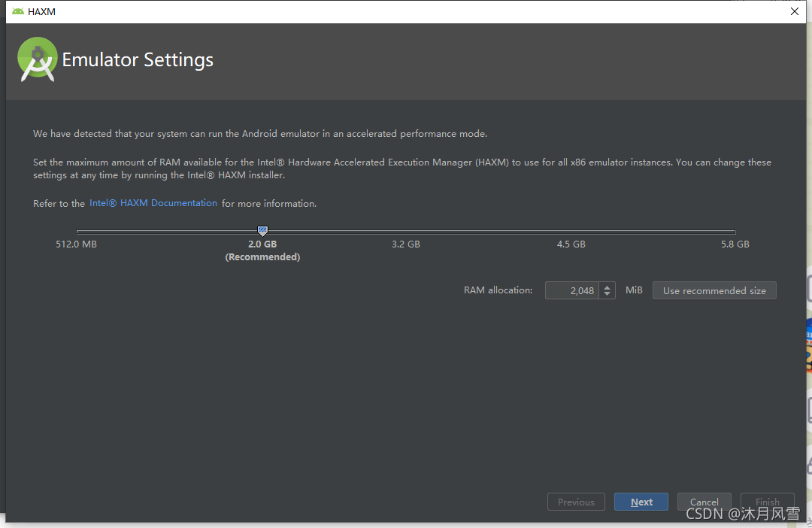Screen dimensions: 812x528
Task: Set slider to the 3.2 GB tick label
Action: (405, 244)
